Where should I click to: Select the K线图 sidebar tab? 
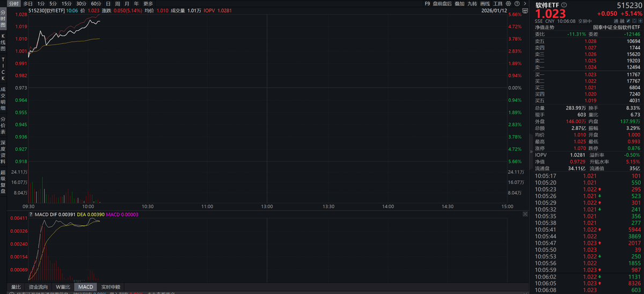[x=3, y=42]
